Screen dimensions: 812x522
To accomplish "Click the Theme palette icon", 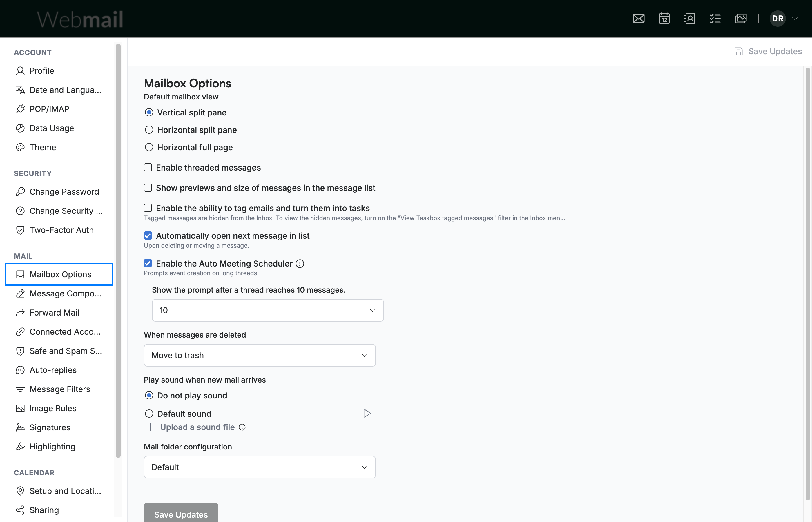I will (x=20, y=147).
